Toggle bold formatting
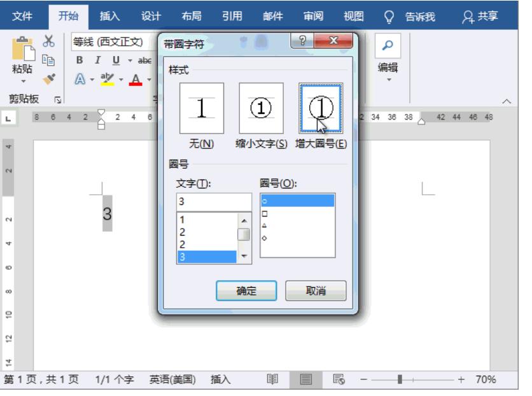This screenshot has height=396, width=532. (81, 60)
